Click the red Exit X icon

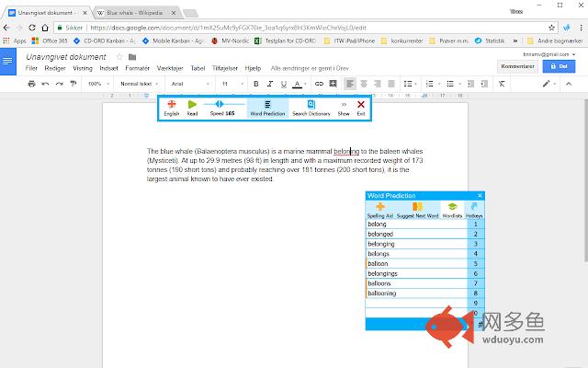pyautogui.click(x=361, y=104)
